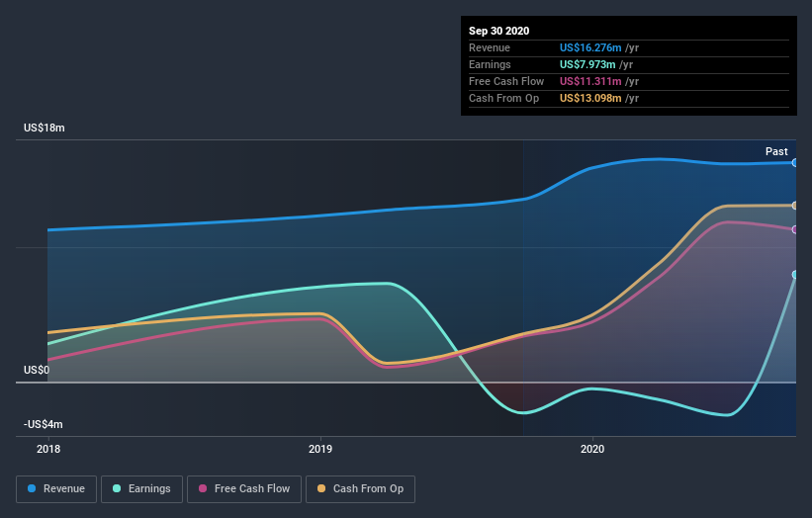
Task: Click the Sep 30 2020 tooltip date
Action: (x=498, y=31)
